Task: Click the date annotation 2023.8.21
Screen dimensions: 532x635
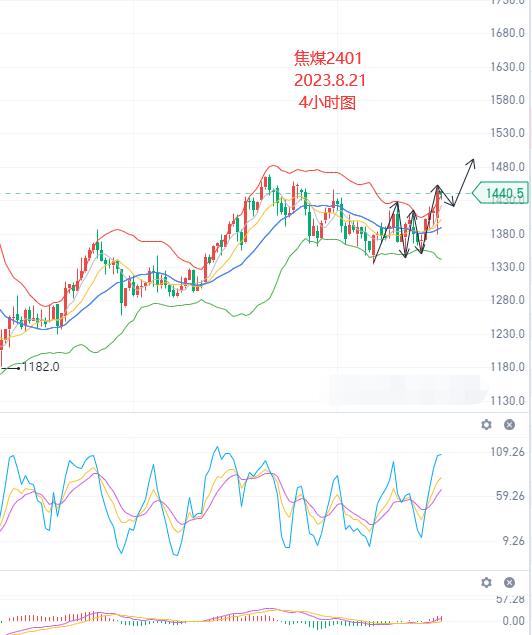Action: coord(330,80)
